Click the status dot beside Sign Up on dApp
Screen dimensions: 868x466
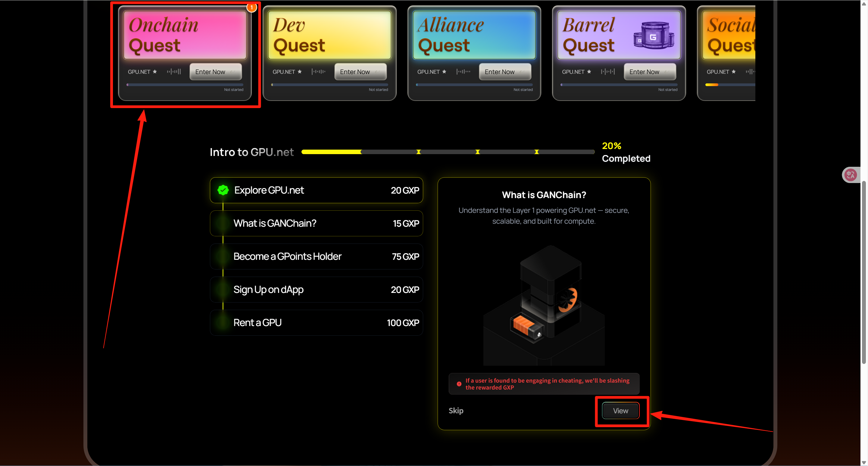223,290
